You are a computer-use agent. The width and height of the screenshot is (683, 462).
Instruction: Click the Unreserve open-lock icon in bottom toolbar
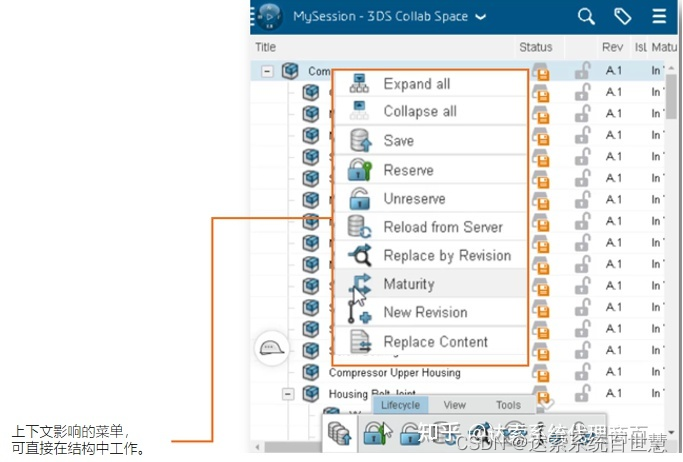(x=409, y=433)
